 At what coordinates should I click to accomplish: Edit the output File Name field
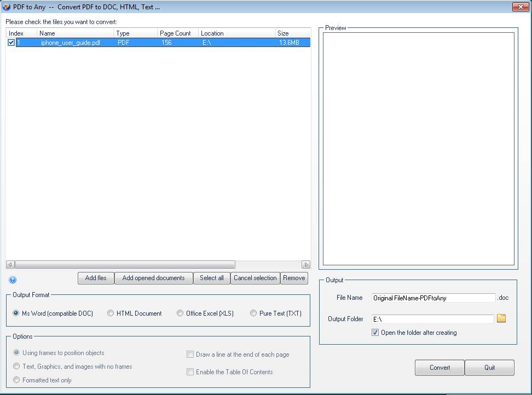432,298
